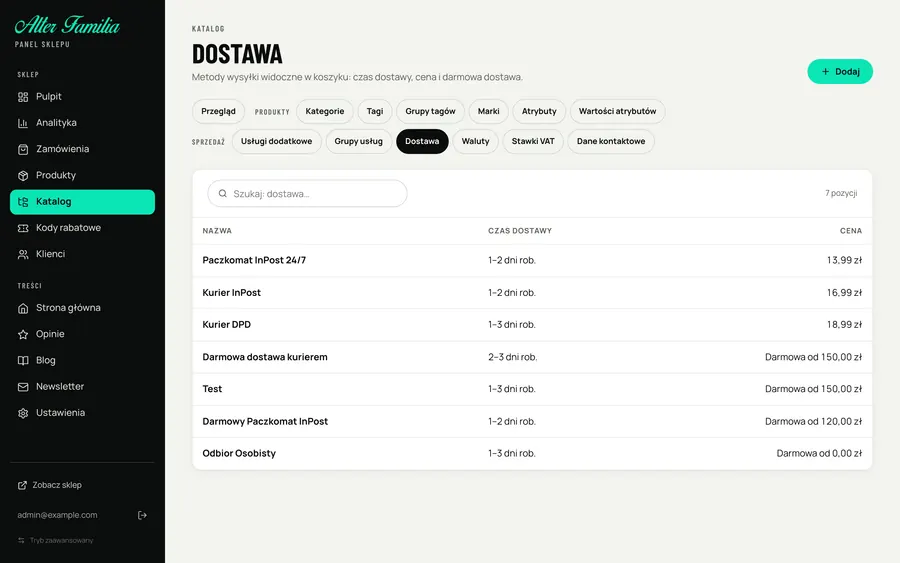Viewport: 900px width, 563px height.
Task: Click the Zamówienia bag icon
Action: 23,149
